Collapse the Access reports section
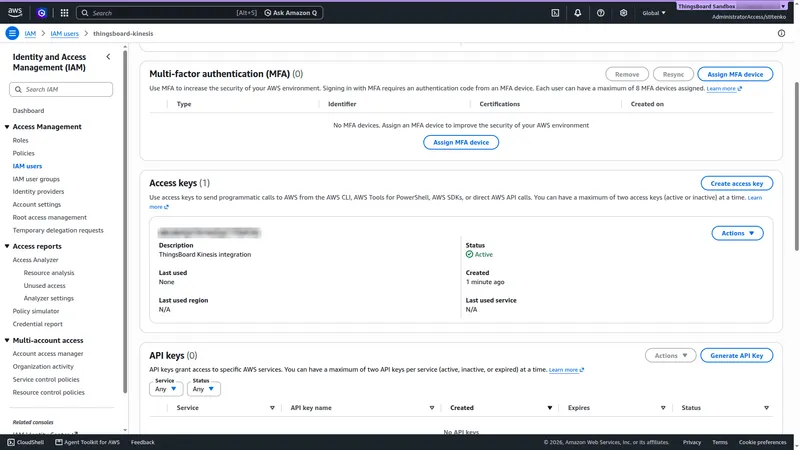800x450 pixels. coord(7,246)
